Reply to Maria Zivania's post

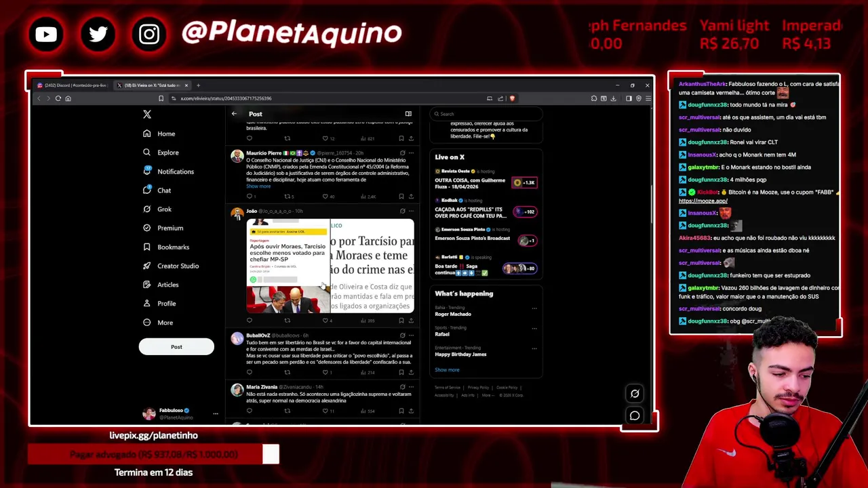point(249,411)
